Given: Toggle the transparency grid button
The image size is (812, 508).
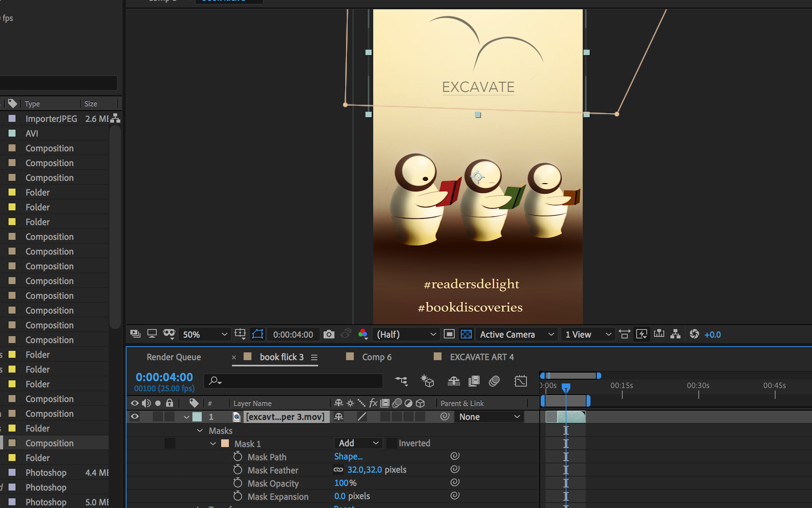Looking at the screenshot, I should coord(466,334).
